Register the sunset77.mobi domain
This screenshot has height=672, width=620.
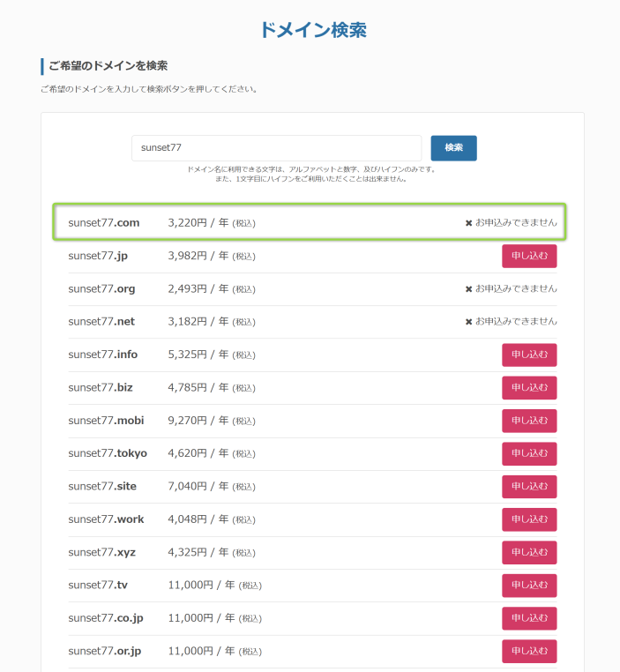(529, 421)
